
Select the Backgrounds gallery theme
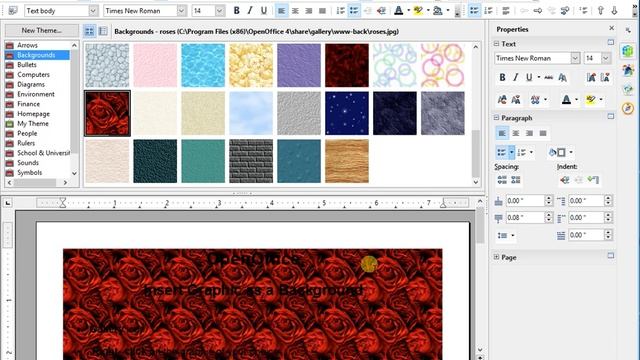tap(36, 55)
